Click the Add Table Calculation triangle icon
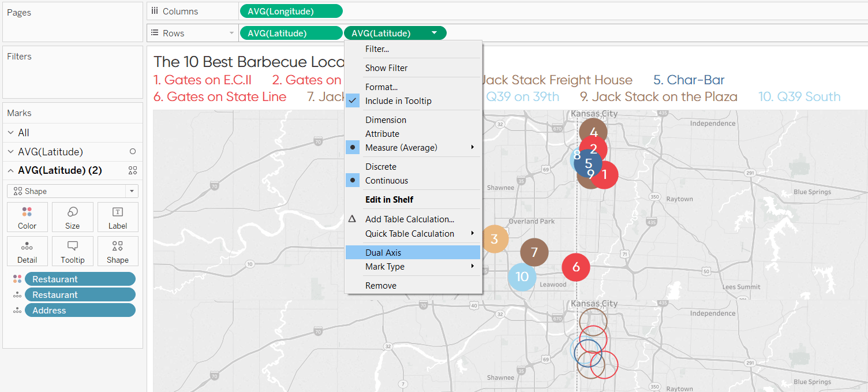Viewport: 868px width, 392px height. [x=352, y=219]
